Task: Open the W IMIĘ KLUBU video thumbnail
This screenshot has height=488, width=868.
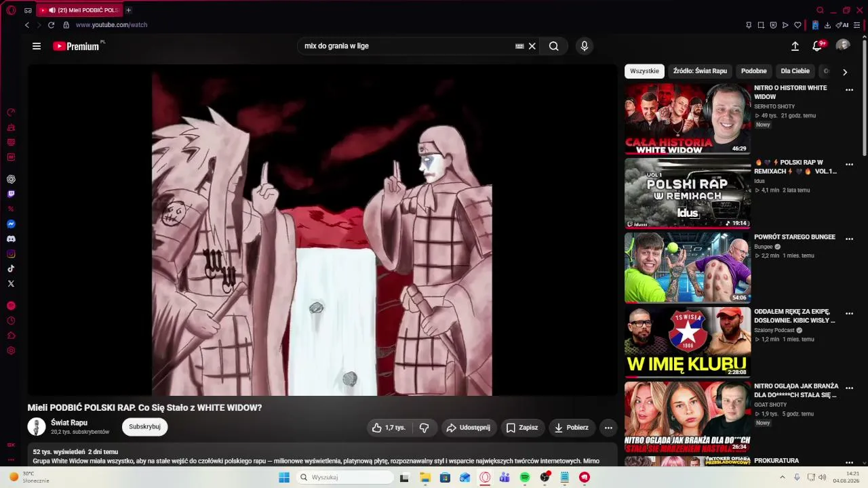Action: pos(688,343)
